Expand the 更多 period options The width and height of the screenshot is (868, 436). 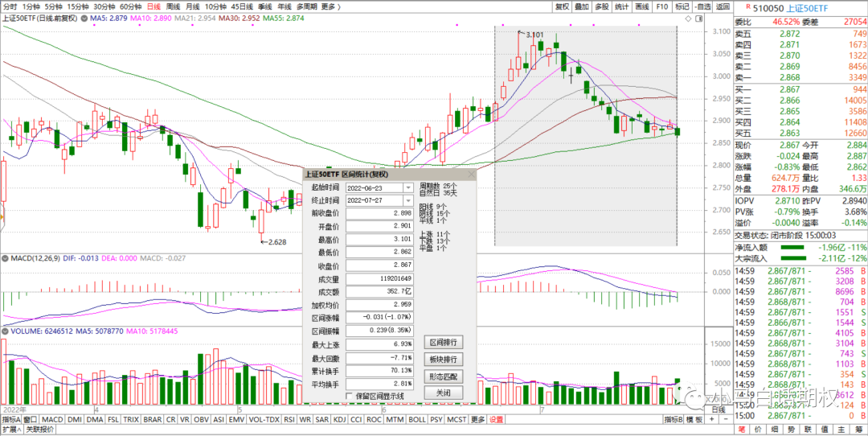[x=328, y=6]
